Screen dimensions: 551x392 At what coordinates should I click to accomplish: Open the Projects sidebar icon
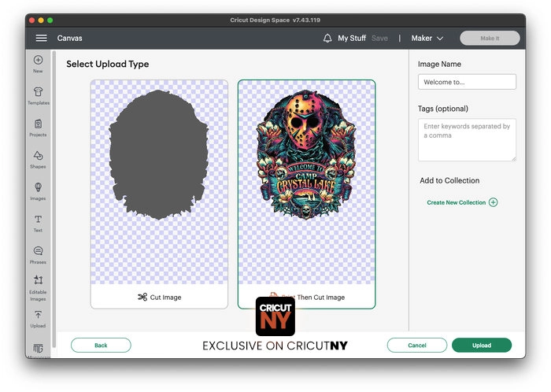[38, 124]
